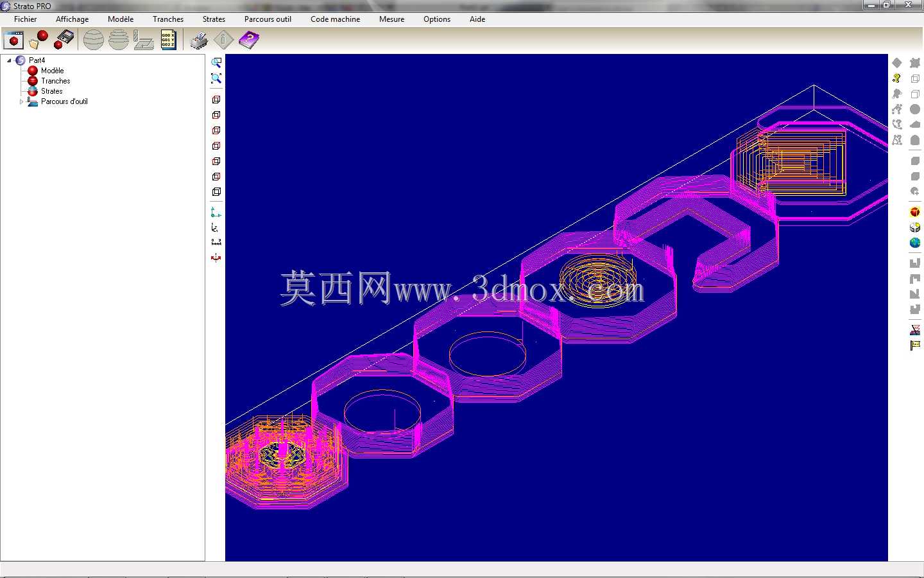Click the diamond-shaped information icon
924x578 pixels.
[x=223, y=40]
